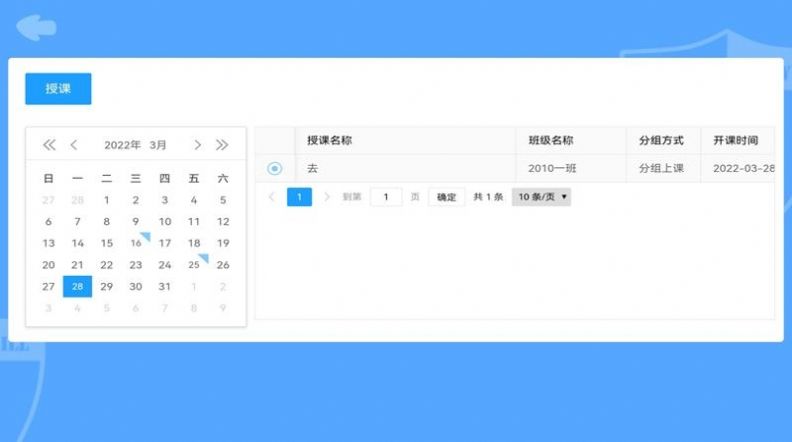
Task: Go to previous year in calendar
Action: pos(49,145)
